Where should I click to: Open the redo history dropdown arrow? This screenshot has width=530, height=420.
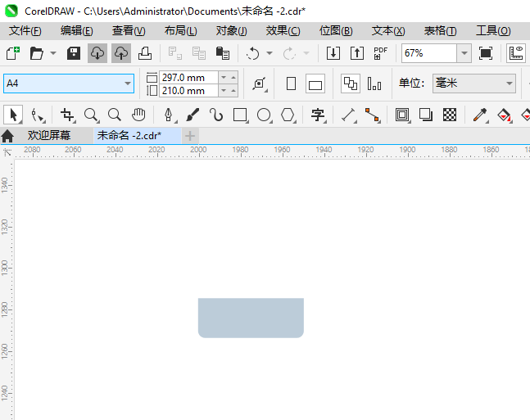click(306, 53)
